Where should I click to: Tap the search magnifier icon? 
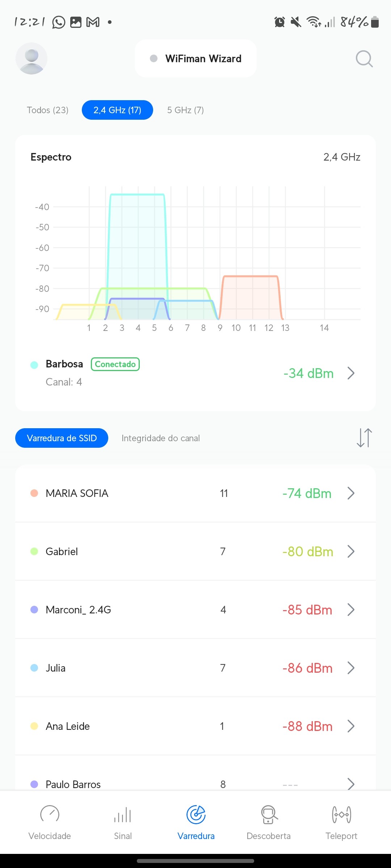coord(364,59)
